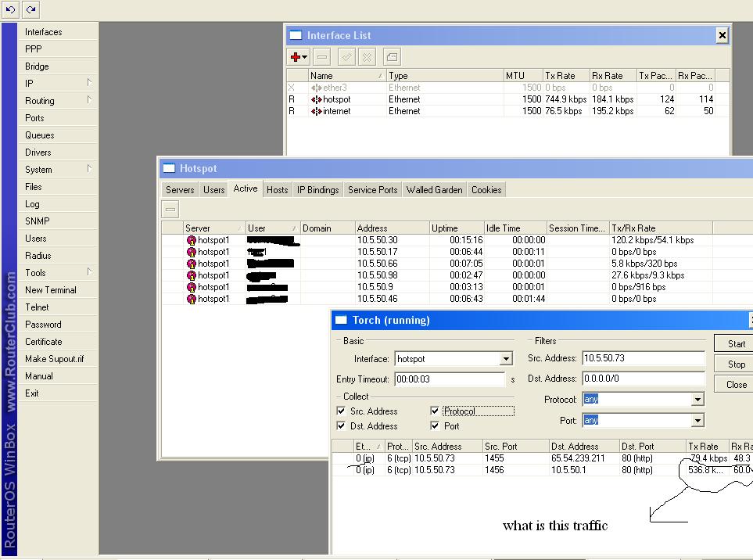Click the user icon on the 10.5.50.46 row
Image resolution: width=753 pixels, height=560 pixels.
(x=191, y=299)
